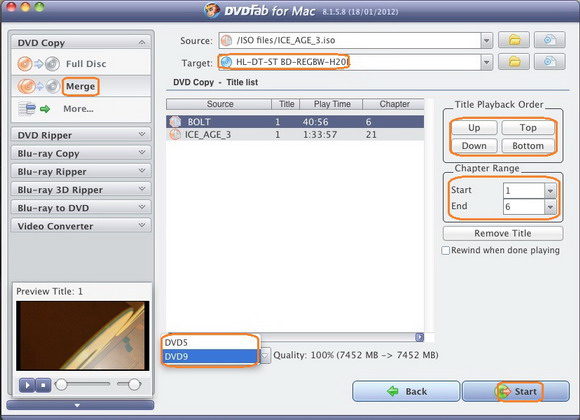
Task: Expand the DVD Ripper section
Action: [81, 135]
